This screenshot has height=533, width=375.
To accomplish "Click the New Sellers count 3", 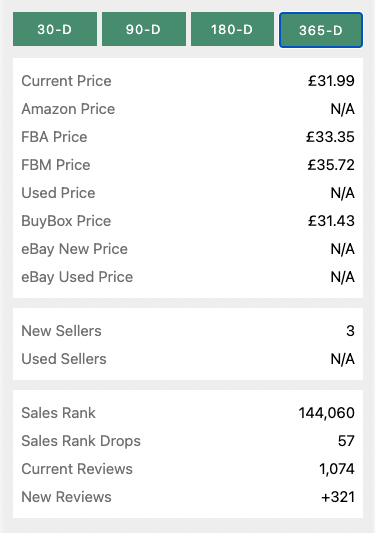I will (x=350, y=331).
